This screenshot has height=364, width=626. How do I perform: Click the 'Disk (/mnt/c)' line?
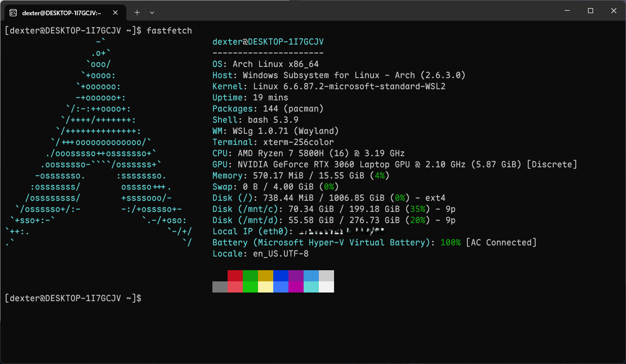tap(334, 209)
